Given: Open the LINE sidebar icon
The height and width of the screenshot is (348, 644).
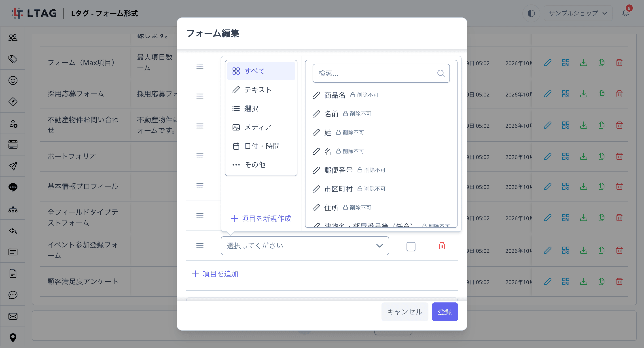Looking at the screenshot, I should point(13,187).
